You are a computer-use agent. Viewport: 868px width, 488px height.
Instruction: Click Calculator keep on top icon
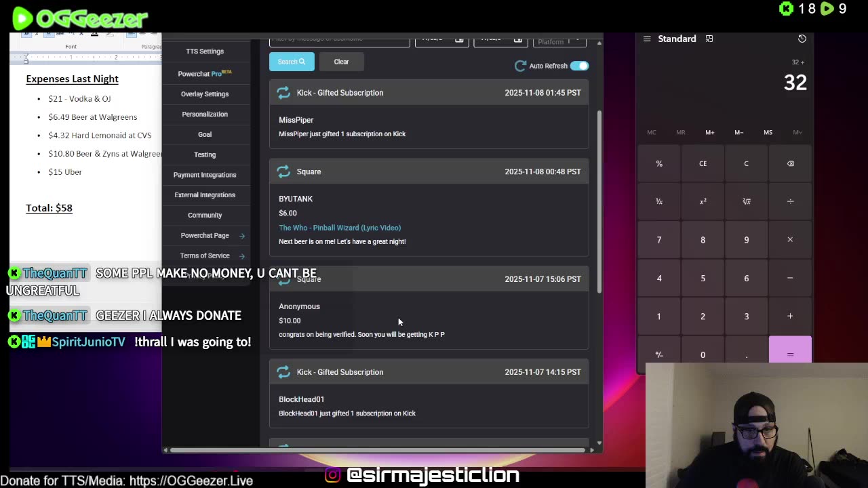point(709,39)
